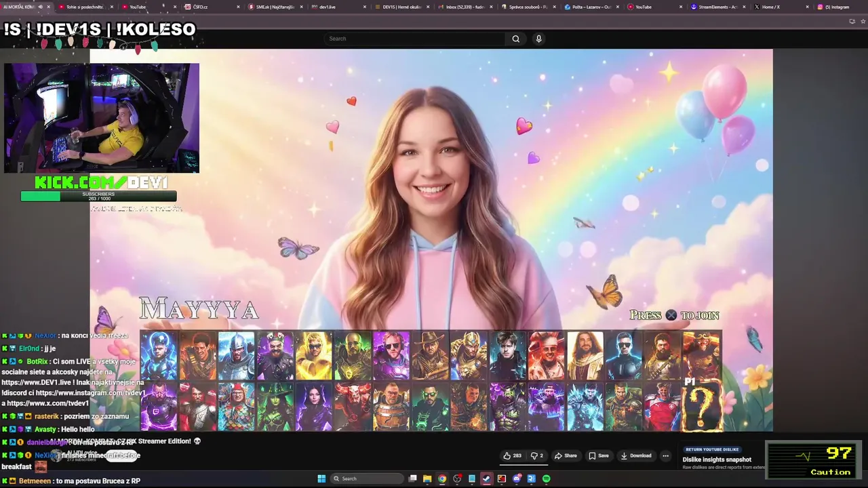The image size is (868, 488).
Task: Open the https://www.DEV1.live chat link
Action: 36,382
